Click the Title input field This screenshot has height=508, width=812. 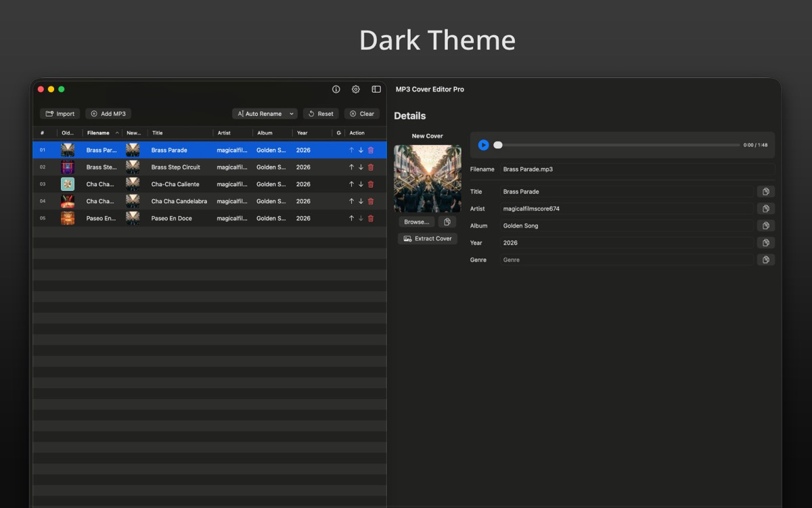point(627,192)
